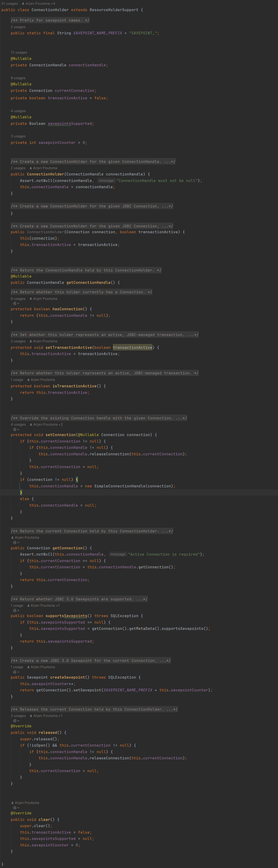Click '2 usages' hint above SAVEPOINT_NAME_PREFIX

click(x=18, y=27)
